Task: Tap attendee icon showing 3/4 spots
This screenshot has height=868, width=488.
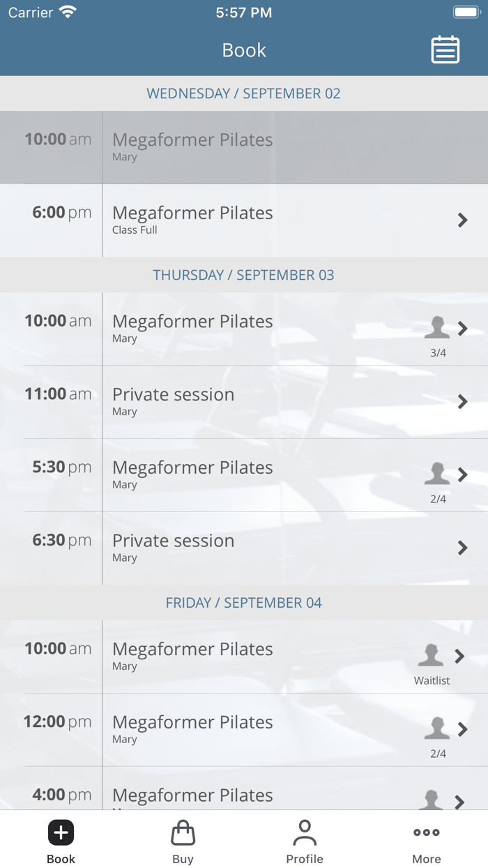Action: tap(437, 327)
